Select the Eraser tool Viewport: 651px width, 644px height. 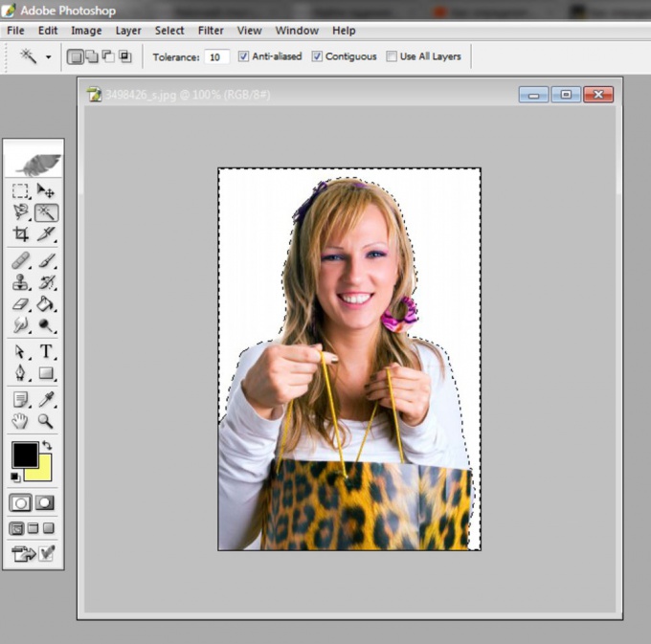(20, 304)
